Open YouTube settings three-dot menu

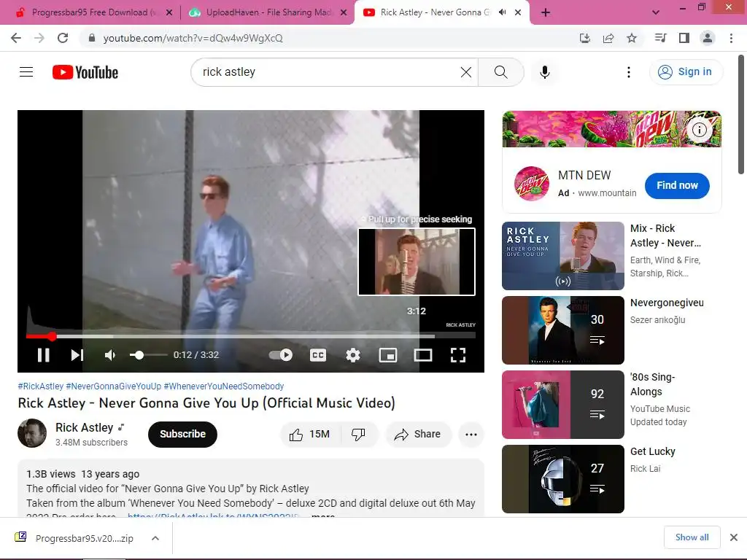[628, 72]
